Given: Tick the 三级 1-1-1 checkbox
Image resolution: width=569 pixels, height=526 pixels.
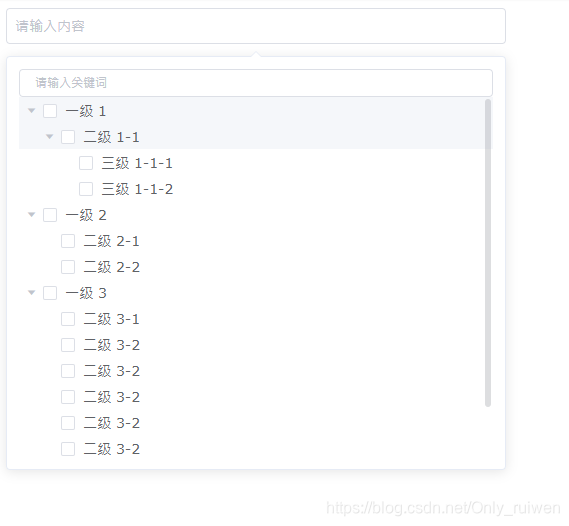Looking at the screenshot, I should pos(86,163).
